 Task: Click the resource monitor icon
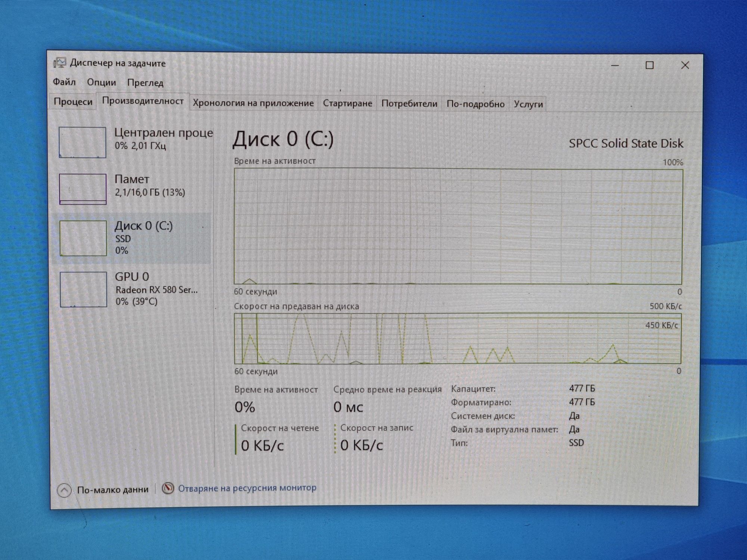[x=168, y=488]
